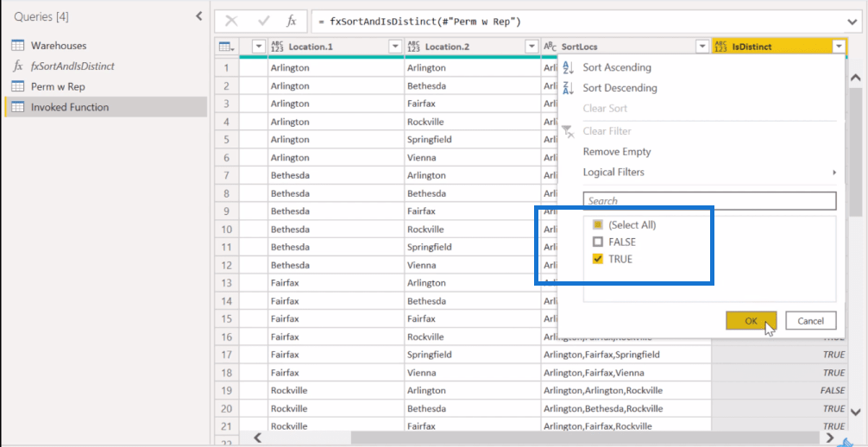
Task: Collapse the Queries pane with the chevron
Action: coord(199,16)
